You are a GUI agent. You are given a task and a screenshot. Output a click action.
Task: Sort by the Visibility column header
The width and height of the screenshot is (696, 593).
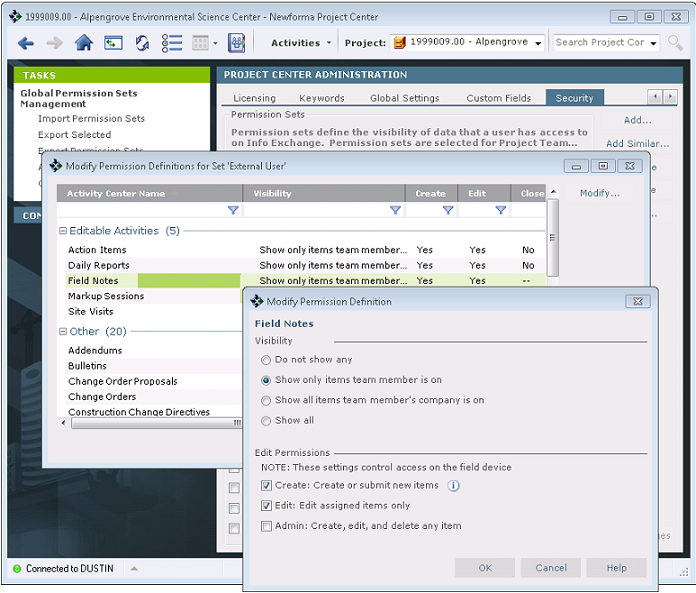pyautogui.click(x=324, y=194)
